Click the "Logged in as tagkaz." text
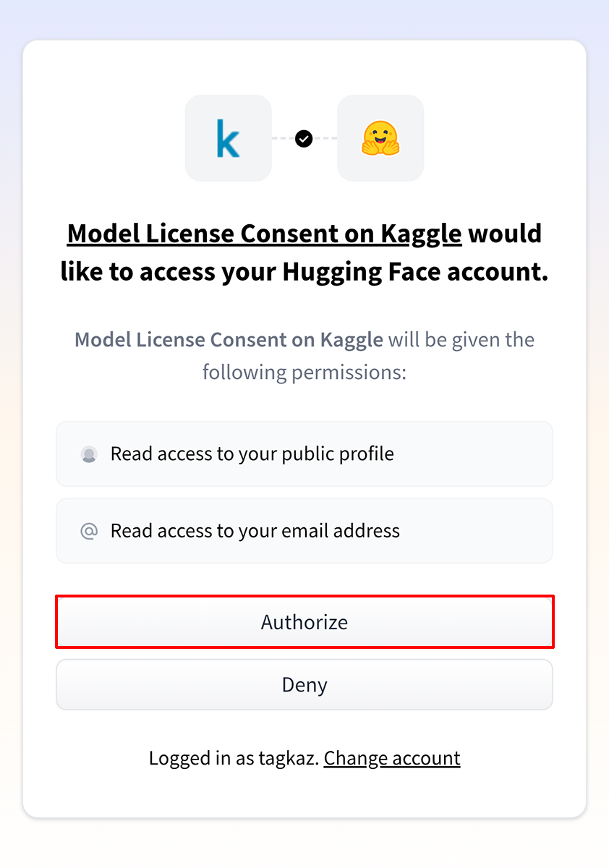The height and width of the screenshot is (868, 609). (234, 758)
